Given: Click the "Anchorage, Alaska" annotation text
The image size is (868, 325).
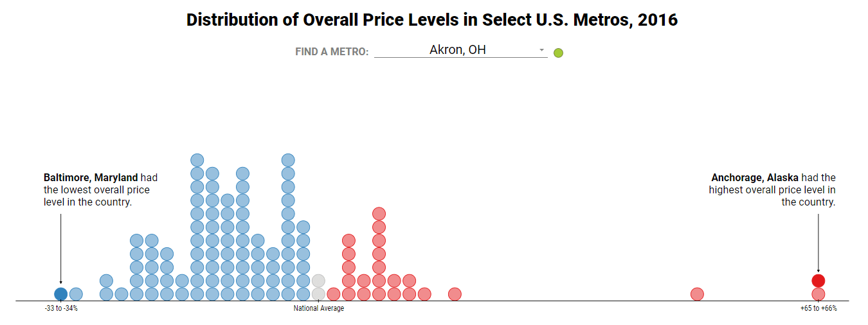Looking at the screenshot, I should click(755, 178).
